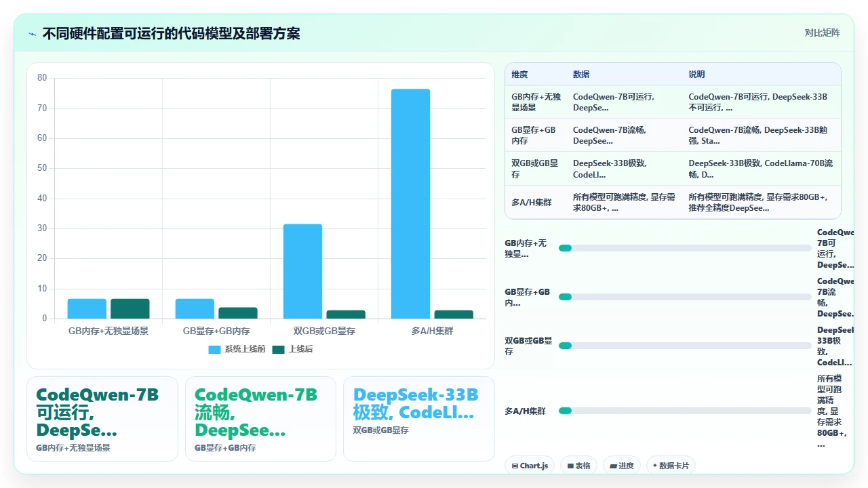The width and height of the screenshot is (868, 488).
Task: Click the 多A/H集群 progress row label
Action: coord(525,411)
